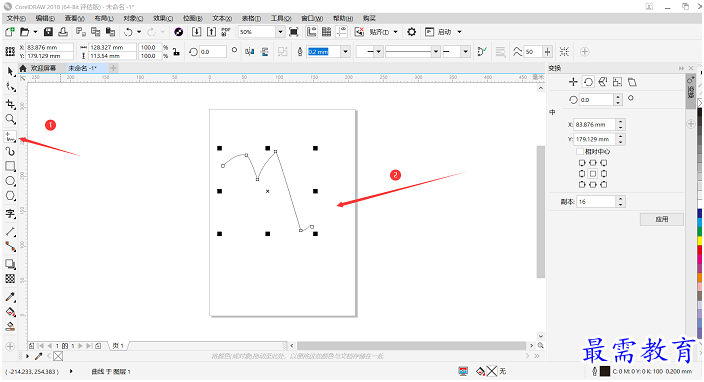Click the Close curve icon in property bar
This screenshot has height=382, width=704.
[482, 52]
